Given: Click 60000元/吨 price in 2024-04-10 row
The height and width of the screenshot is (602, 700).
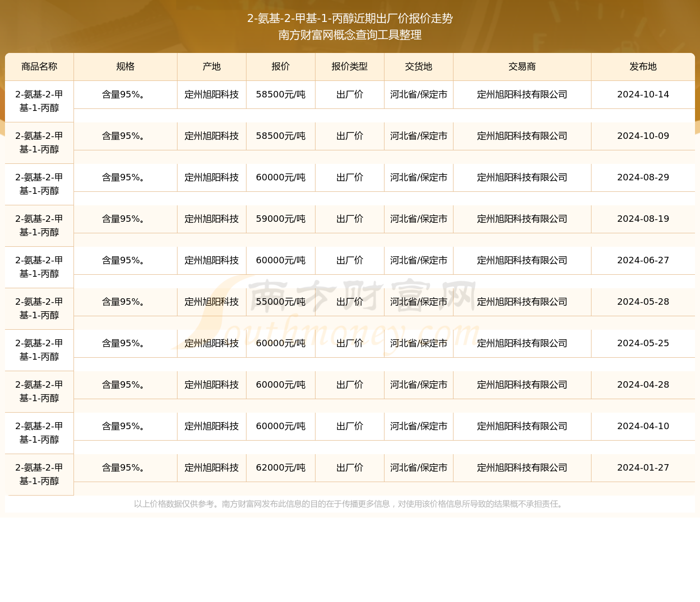Looking at the screenshot, I should point(280,426).
